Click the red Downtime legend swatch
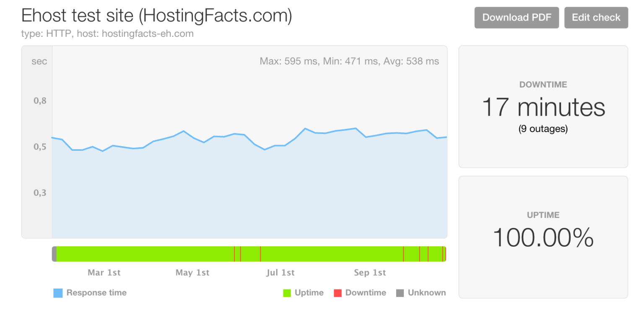The image size is (644, 315). tap(338, 293)
